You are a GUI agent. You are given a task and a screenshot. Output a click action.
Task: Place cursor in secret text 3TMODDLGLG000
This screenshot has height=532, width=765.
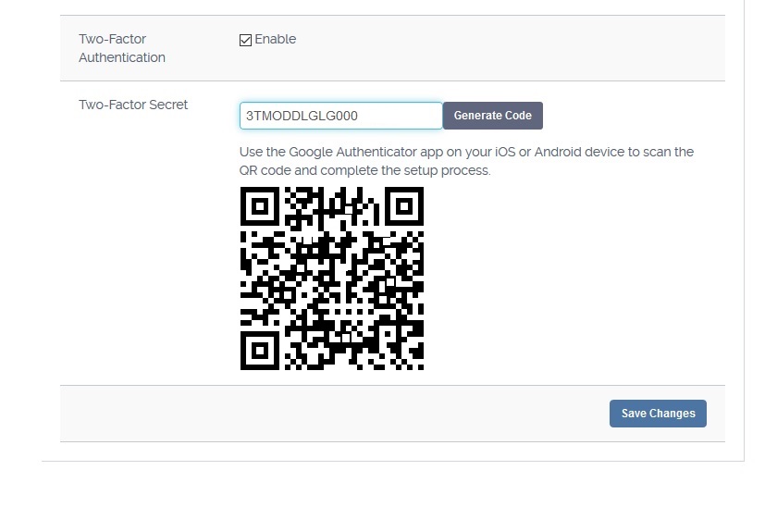302,116
